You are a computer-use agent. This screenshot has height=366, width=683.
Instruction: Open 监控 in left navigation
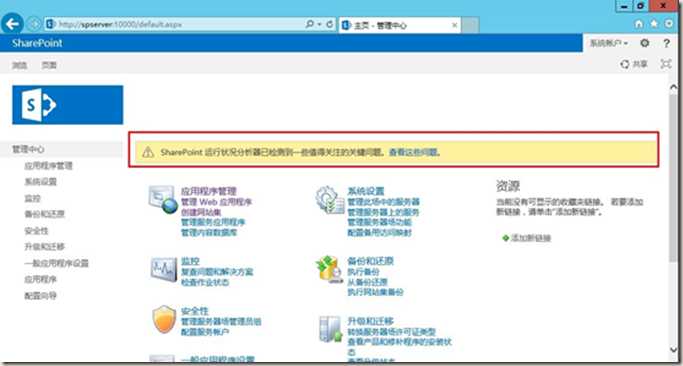click(x=33, y=199)
